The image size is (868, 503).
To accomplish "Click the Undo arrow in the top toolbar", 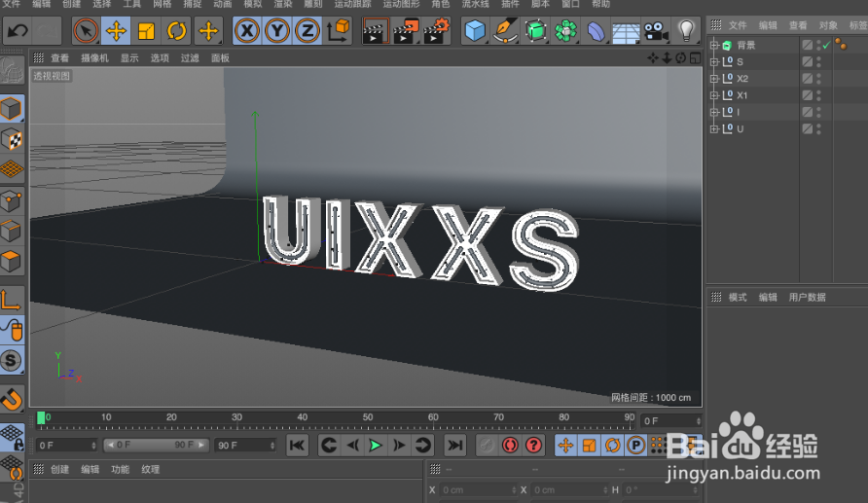I will point(18,31).
